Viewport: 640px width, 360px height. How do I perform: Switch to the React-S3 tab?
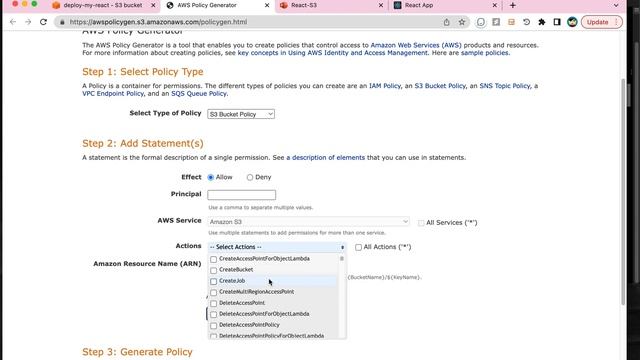(x=331, y=5)
